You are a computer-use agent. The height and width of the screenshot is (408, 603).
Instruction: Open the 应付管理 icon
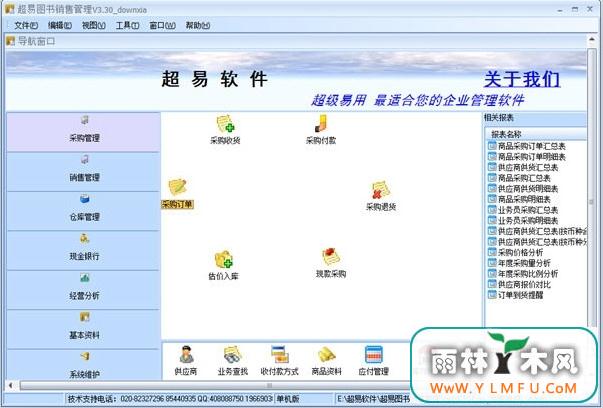(x=373, y=360)
